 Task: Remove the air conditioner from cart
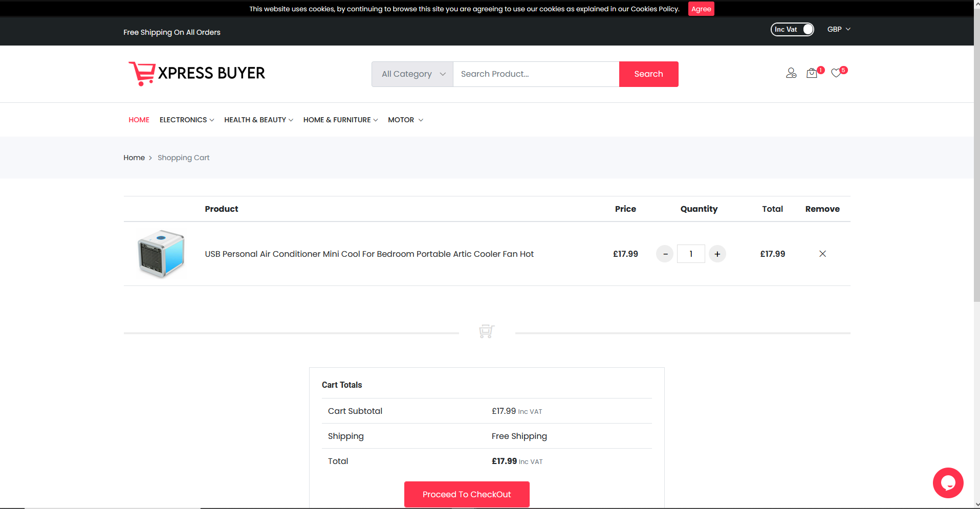coord(822,254)
